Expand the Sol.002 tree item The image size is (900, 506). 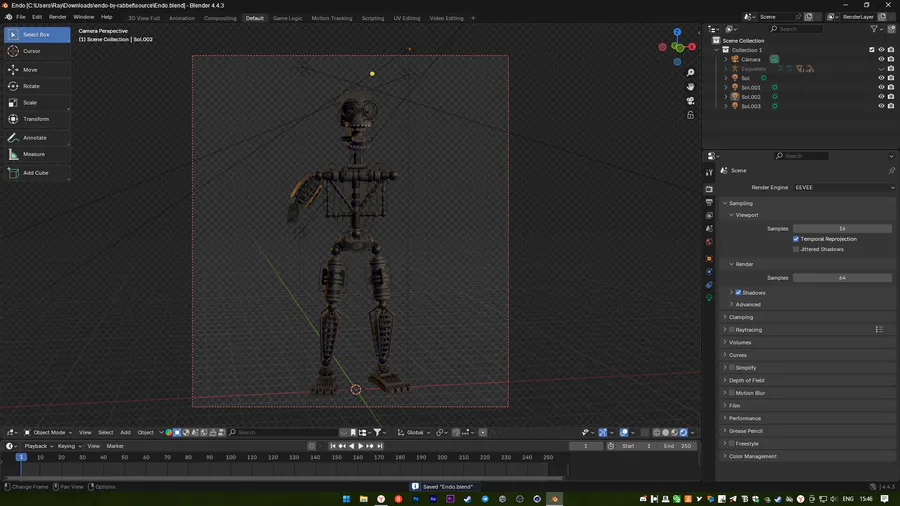coord(726,97)
